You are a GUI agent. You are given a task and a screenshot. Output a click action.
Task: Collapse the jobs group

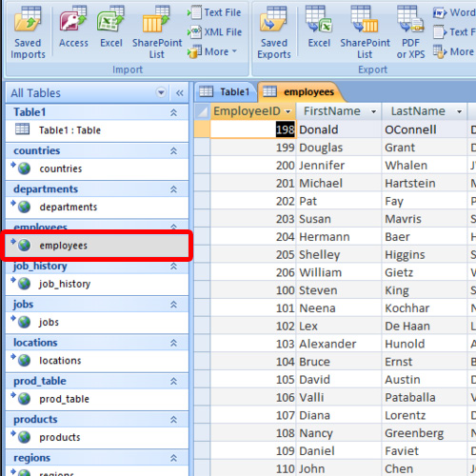point(173,305)
